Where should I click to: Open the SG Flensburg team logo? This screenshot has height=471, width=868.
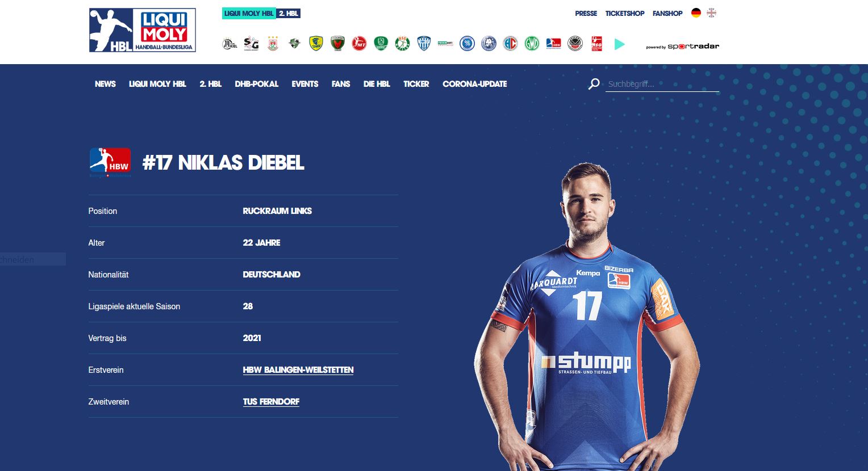click(251, 44)
